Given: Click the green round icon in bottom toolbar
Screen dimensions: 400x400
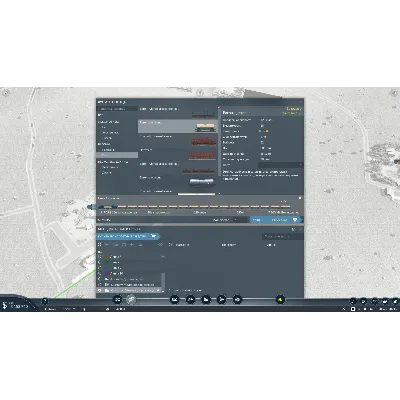Looking at the screenshot, I should coord(281,300).
